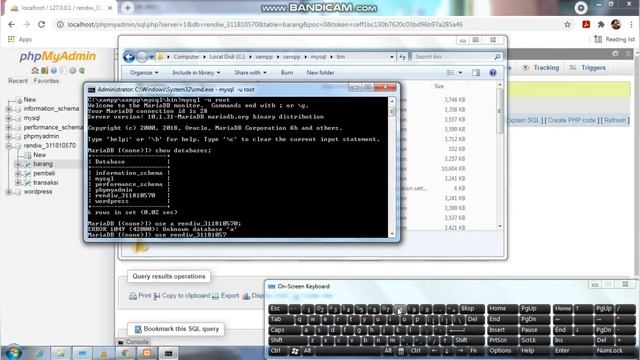
Task: Expand the information_schema database node
Action: [x=9, y=109]
